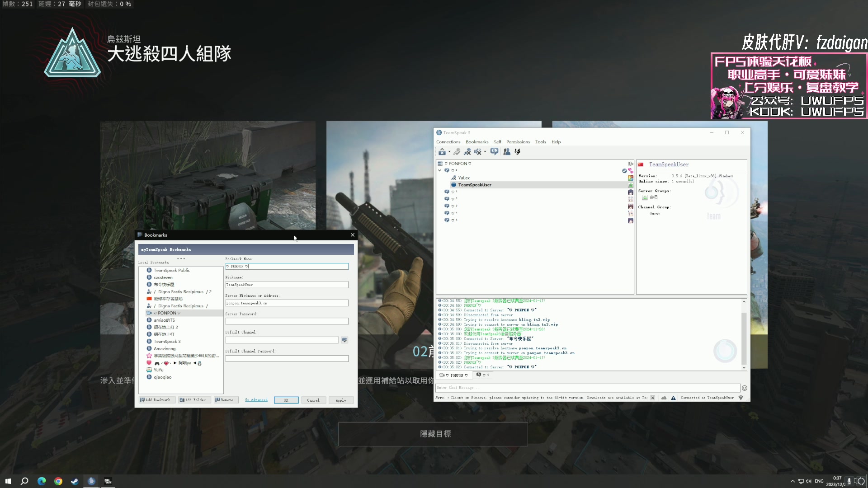Select the czcsteven bookmark
This screenshot has height=488, width=868.
(x=163, y=278)
